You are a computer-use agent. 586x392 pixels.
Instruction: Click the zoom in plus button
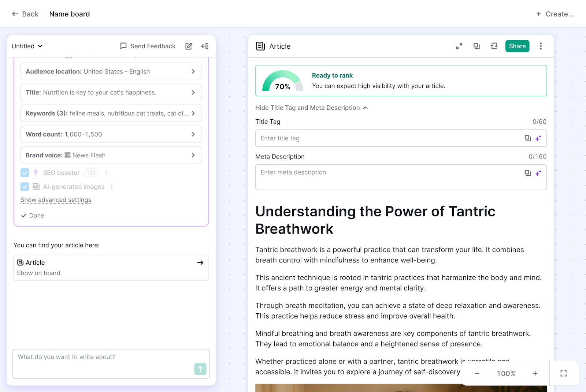click(x=535, y=373)
